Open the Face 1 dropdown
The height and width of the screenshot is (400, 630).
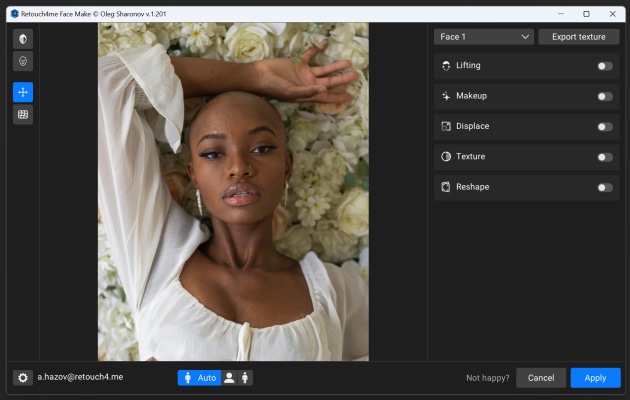tap(483, 37)
